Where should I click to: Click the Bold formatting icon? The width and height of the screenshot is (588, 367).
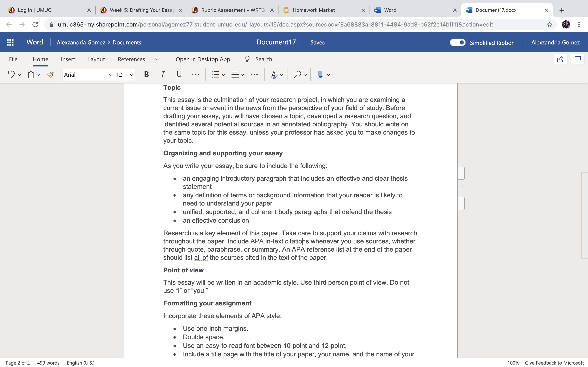[x=146, y=74]
